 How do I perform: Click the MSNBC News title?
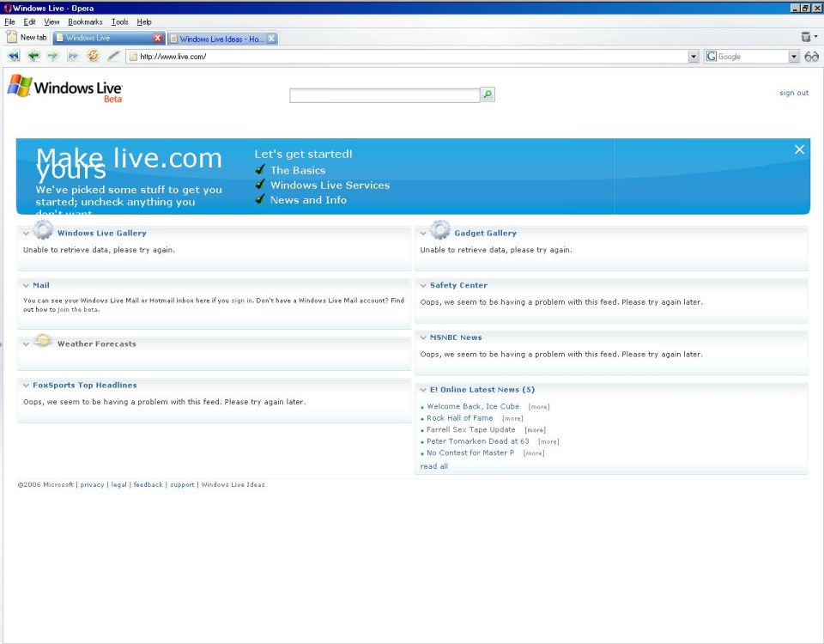point(456,337)
